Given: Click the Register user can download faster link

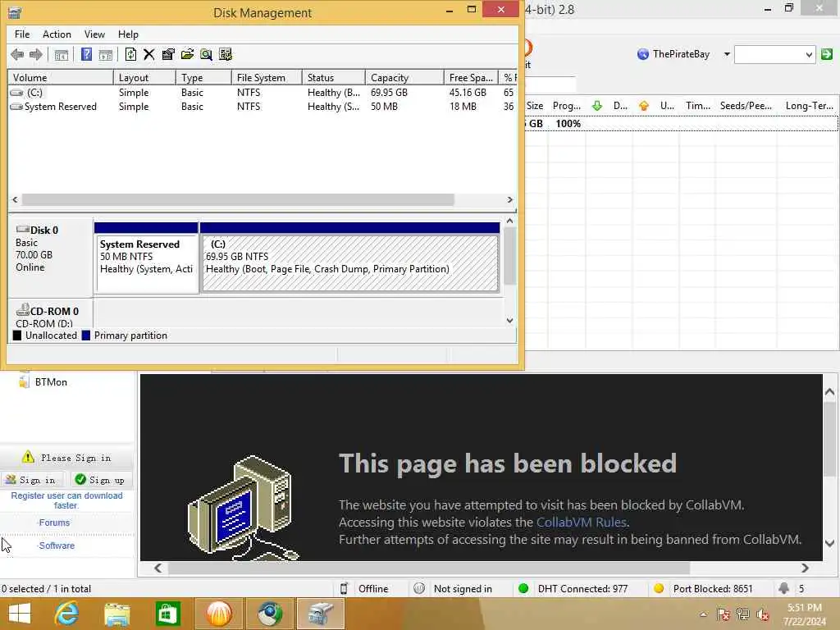Looking at the screenshot, I should pyautogui.click(x=66, y=500).
